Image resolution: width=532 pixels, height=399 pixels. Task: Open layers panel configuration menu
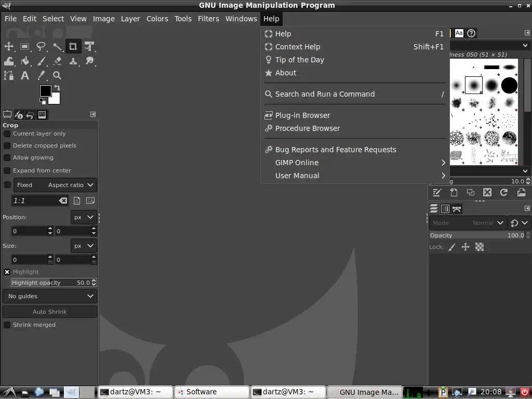(527, 208)
